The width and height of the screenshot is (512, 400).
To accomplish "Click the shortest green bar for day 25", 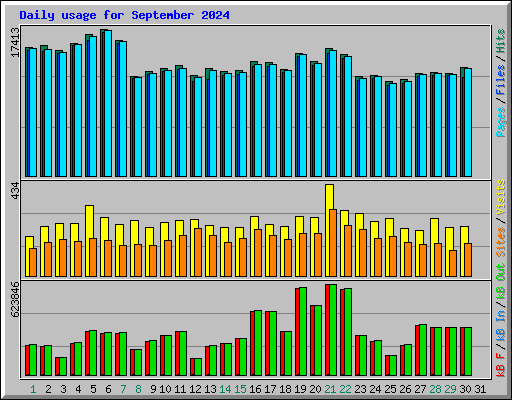I will 393,366.
